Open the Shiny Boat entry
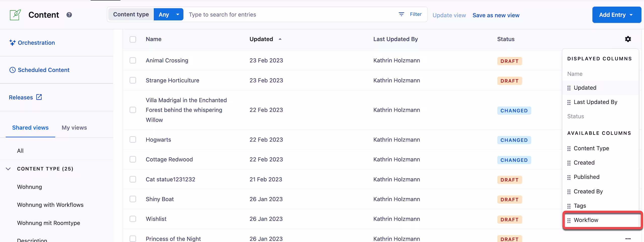Image resolution: width=644 pixels, height=242 pixels. pyautogui.click(x=160, y=199)
